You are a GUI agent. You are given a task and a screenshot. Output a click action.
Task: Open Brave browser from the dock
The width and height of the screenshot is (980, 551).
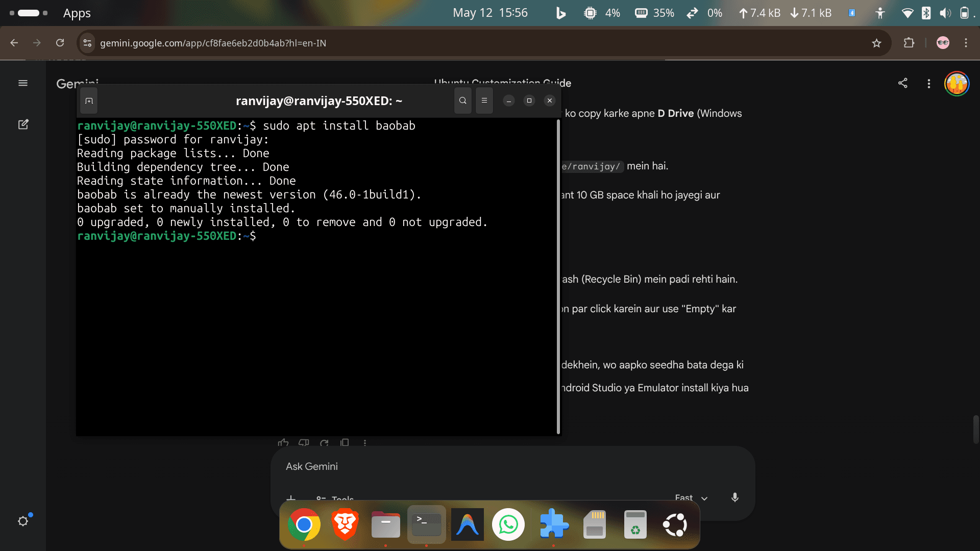click(x=345, y=524)
